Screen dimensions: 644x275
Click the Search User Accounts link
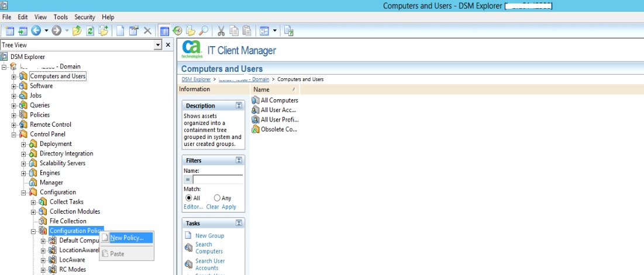point(210,264)
